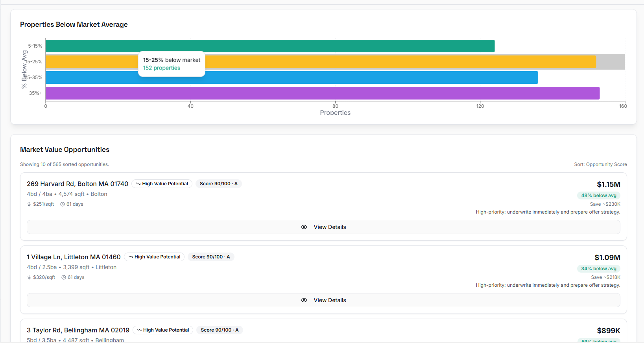
Task: Click 152 properties in chart tooltip
Action: click(x=162, y=68)
